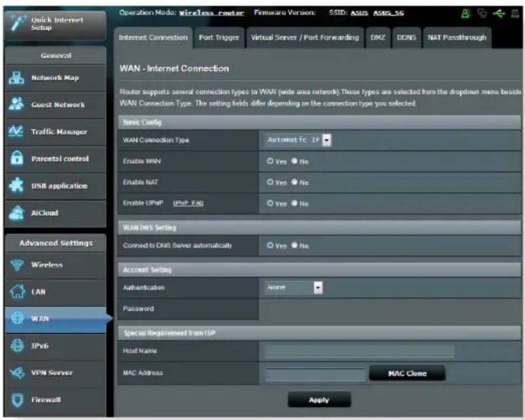The width and height of the screenshot is (525, 420).
Task: Select No for Connect to DNS Server automatically
Action: (294, 245)
